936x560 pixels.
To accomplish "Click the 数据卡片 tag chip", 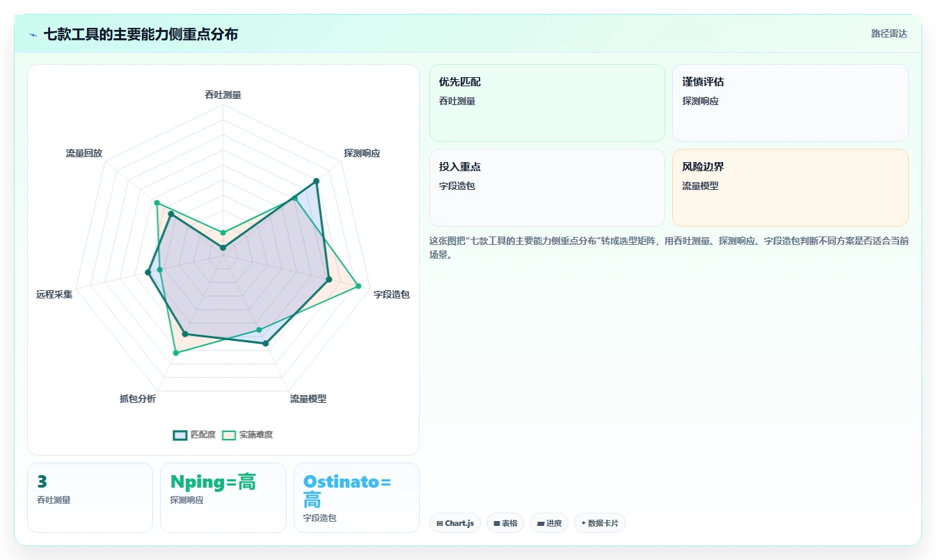I will 599,523.
